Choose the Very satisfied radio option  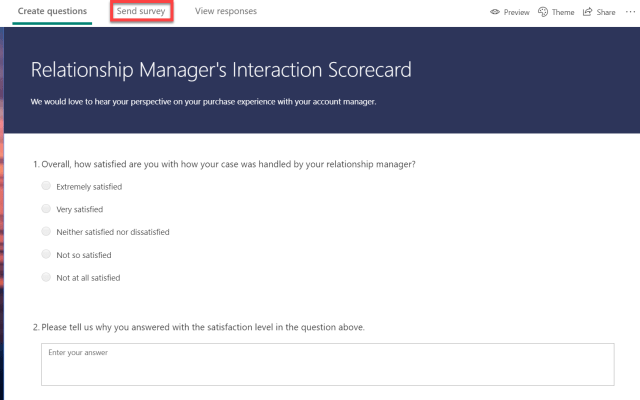pyautogui.click(x=46, y=209)
